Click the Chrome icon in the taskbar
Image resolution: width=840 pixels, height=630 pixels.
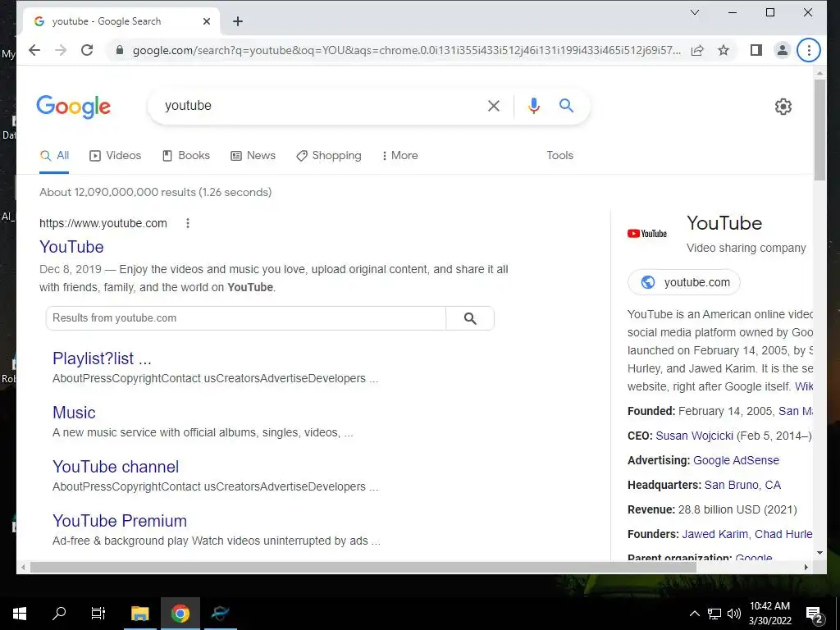pos(180,614)
